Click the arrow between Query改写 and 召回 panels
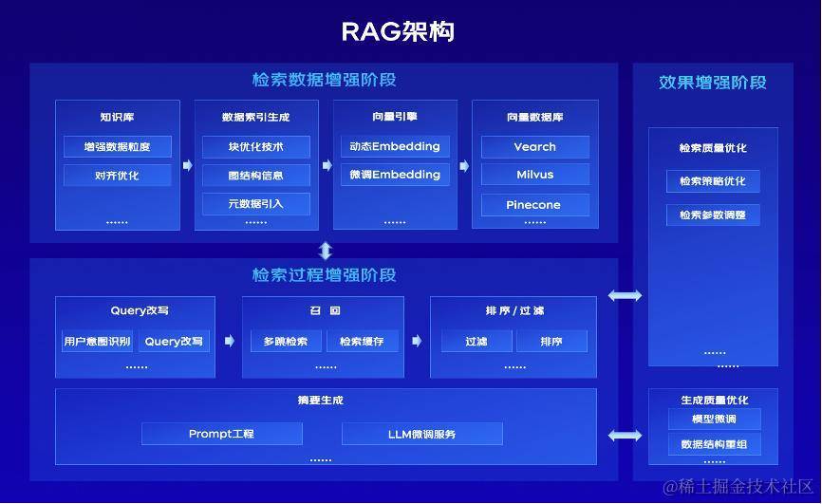Viewport: 822px width, 504px height. pos(229,341)
